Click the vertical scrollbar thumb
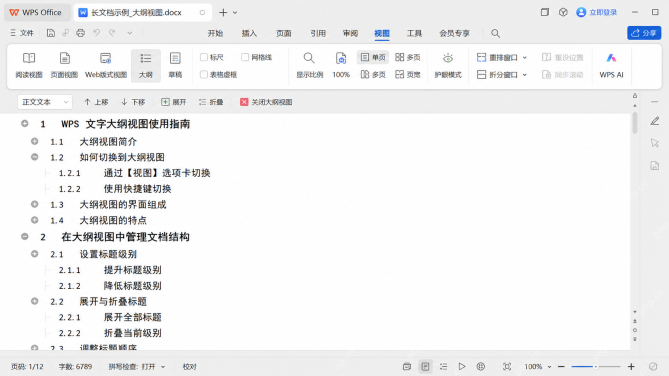669x376 pixels. click(x=635, y=123)
